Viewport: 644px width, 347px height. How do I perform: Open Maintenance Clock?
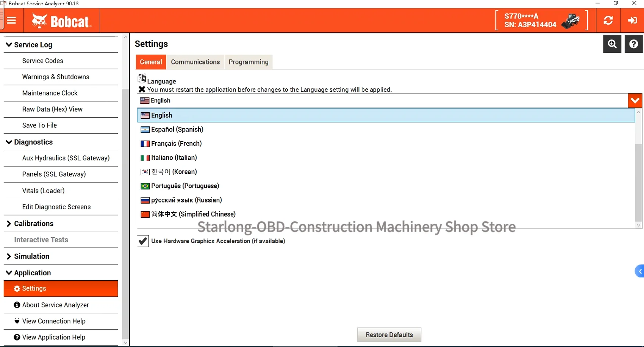[x=61, y=93]
